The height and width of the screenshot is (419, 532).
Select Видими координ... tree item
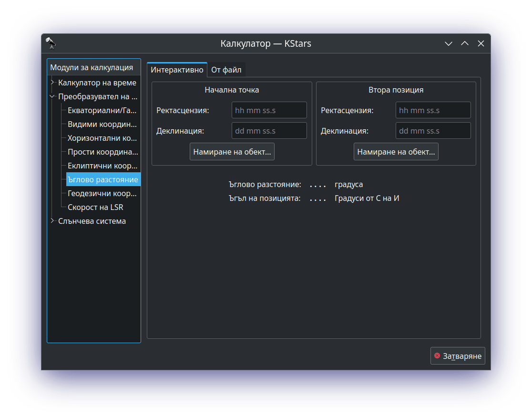coord(102,124)
